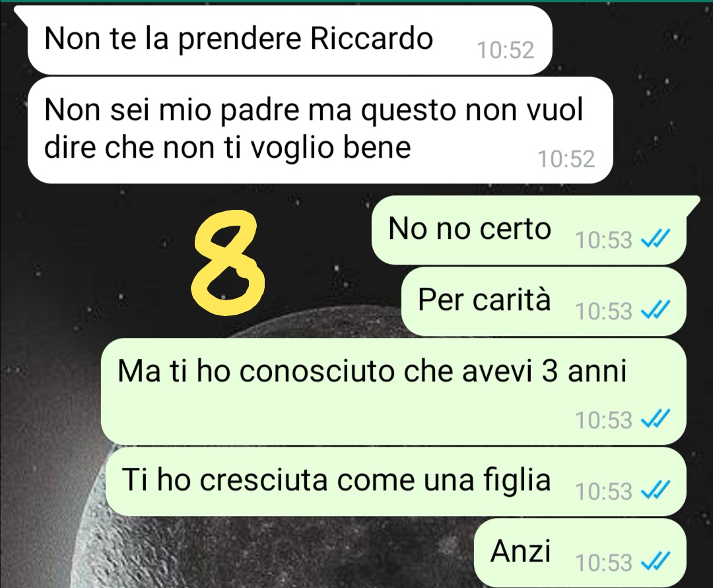Click the word "Riccardo" in the first message

[372, 38]
